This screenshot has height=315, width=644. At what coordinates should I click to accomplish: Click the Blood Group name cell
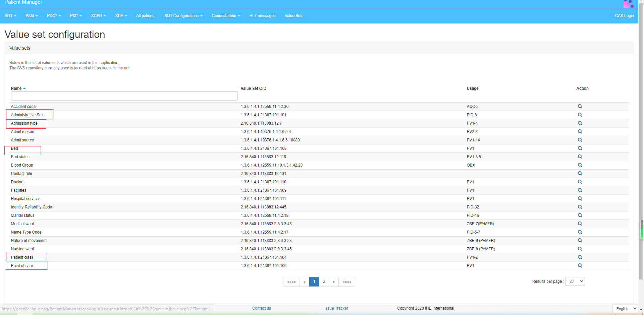click(22, 165)
